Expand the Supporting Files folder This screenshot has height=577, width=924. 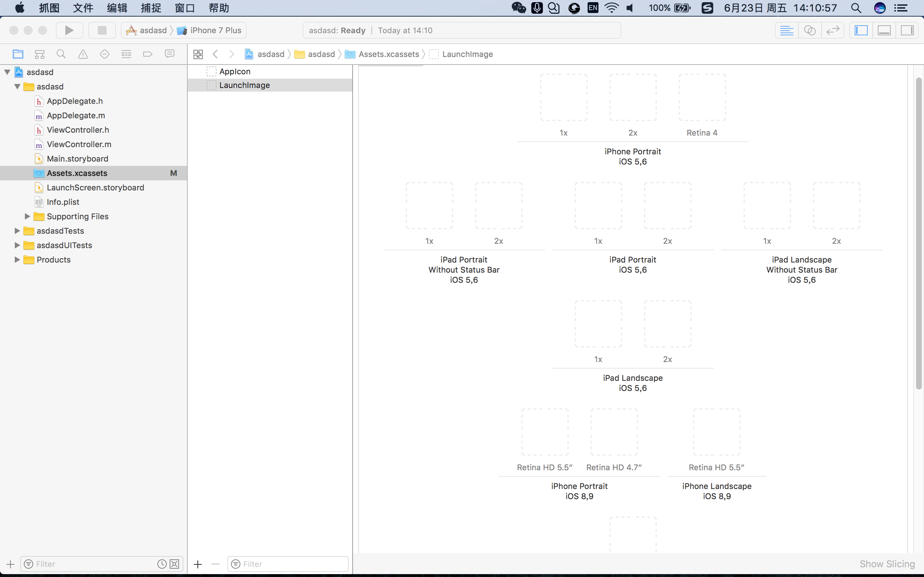(x=27, y=216)
